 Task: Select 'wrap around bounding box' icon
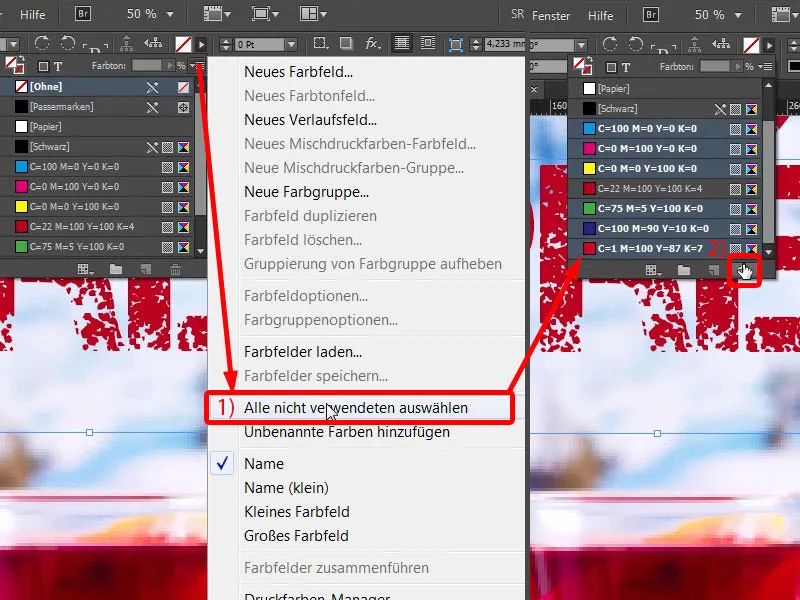tap(428, 43)
